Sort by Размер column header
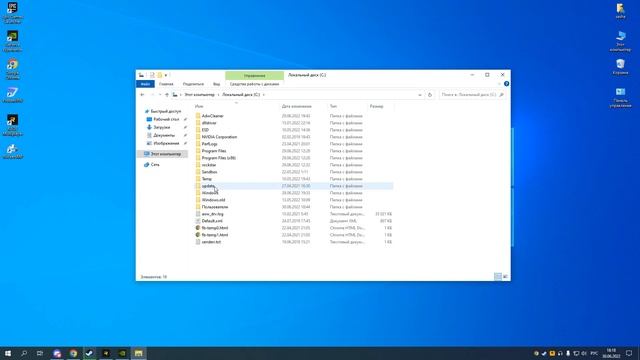The height and width of the screenshot is (360, 640). pyautogui.click(x=376, y=106)
